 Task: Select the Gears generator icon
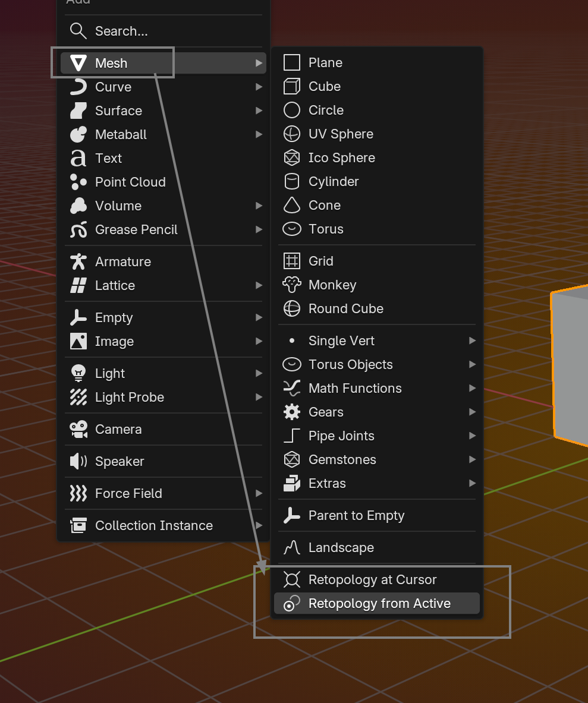(x=292, y=412)
